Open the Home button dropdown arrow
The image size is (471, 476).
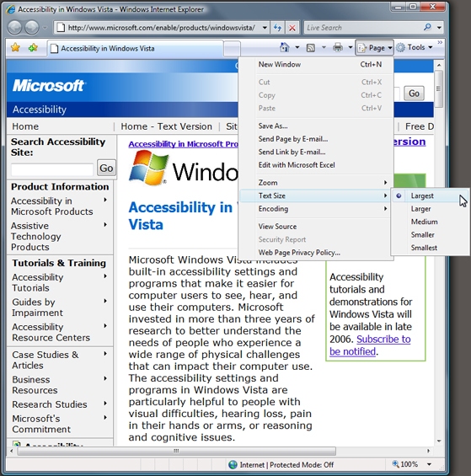coord(297,47)
